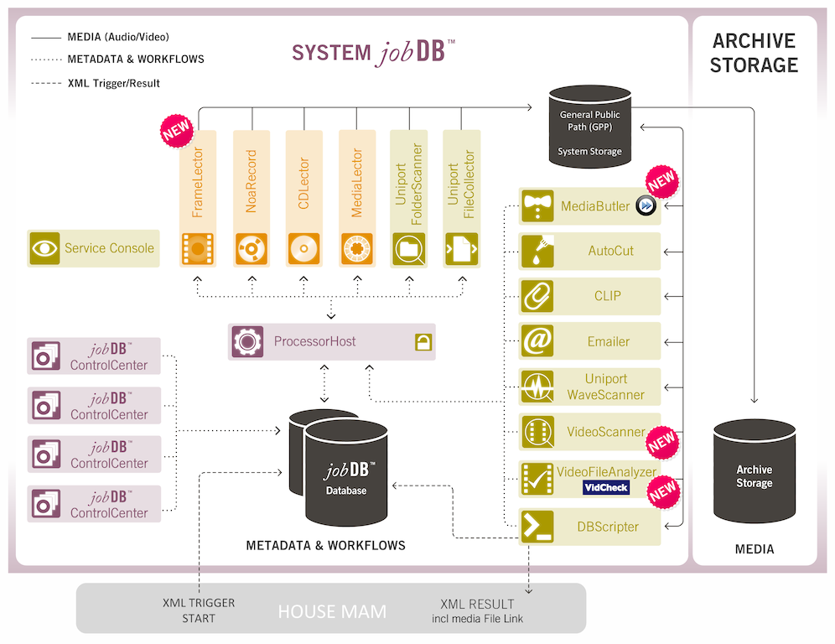Click the Service Console eye icon
The height and width of the screenshot is (644, 835).
coord(44,248)
